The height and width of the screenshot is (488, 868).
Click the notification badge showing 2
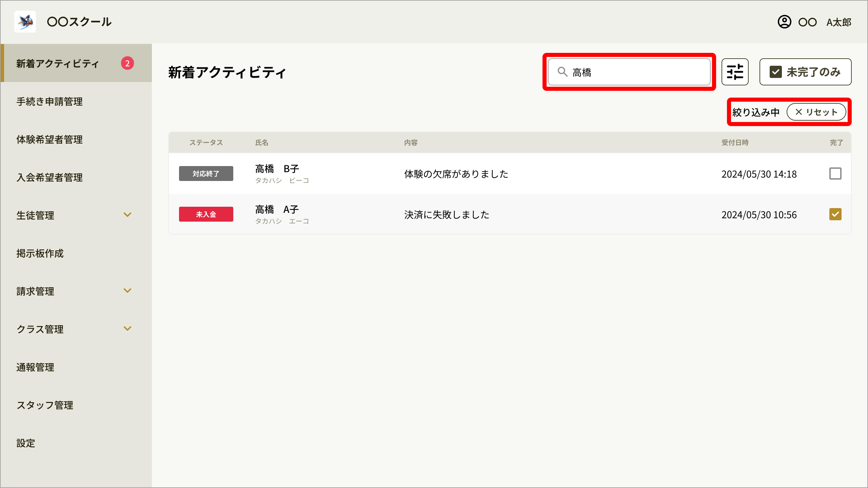point(127,63)
